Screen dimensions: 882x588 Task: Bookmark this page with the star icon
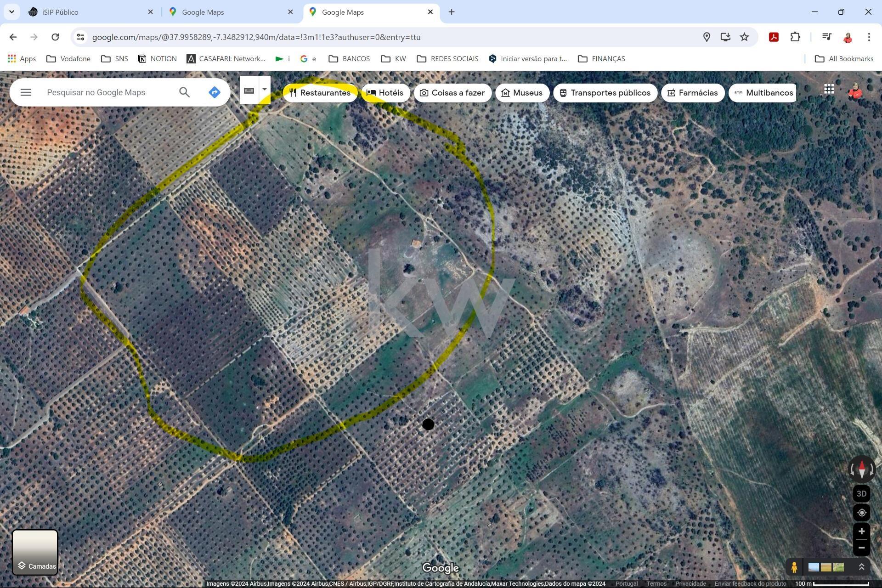click(x=744, y=37)
